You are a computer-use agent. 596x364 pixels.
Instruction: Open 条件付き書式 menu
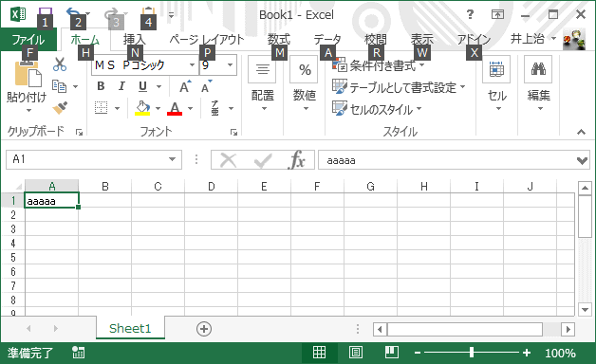(379, 65)
